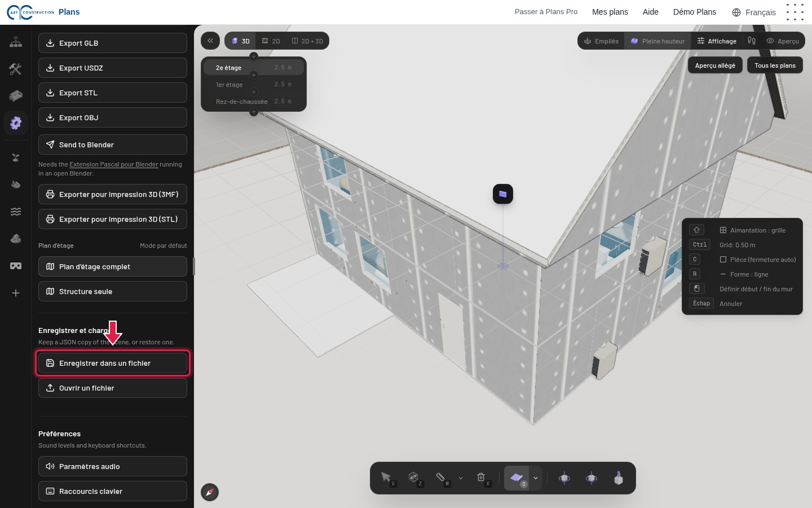The height and width of the screenshot is (508, 812).
Task: Open the Extension Pascal pour Blender link
Action: [113, 164]
